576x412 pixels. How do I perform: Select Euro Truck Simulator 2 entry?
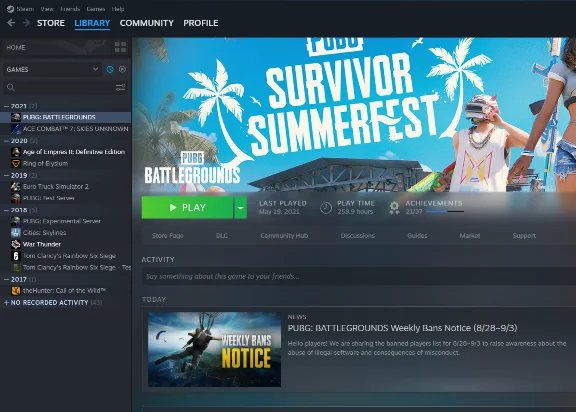pyautogui.click(x=65, y=186)
